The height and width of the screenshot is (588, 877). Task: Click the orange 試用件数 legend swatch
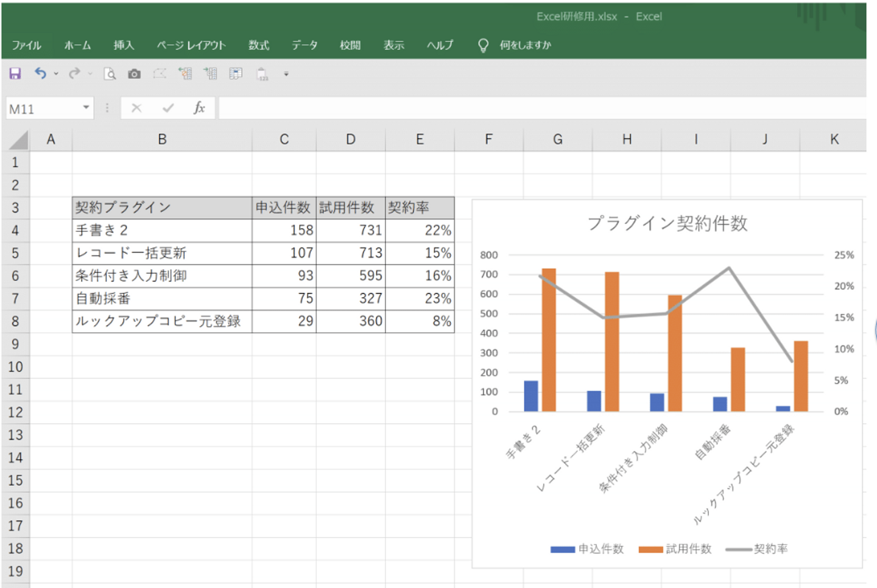650,549
